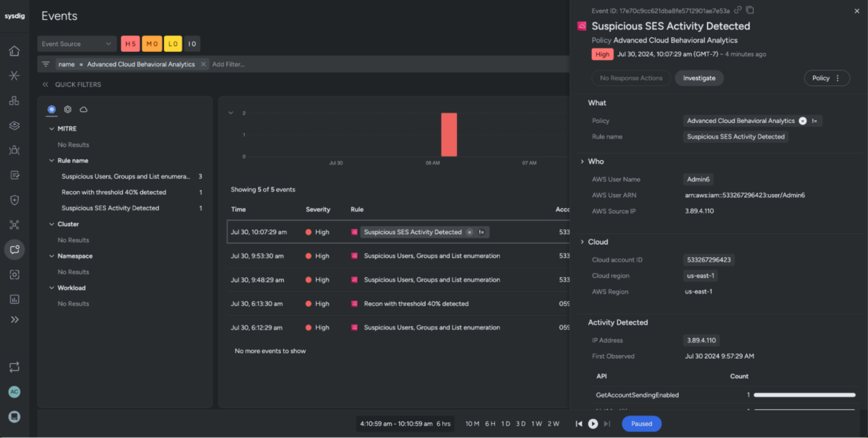Collapse the Quick Filters panel

45,84
